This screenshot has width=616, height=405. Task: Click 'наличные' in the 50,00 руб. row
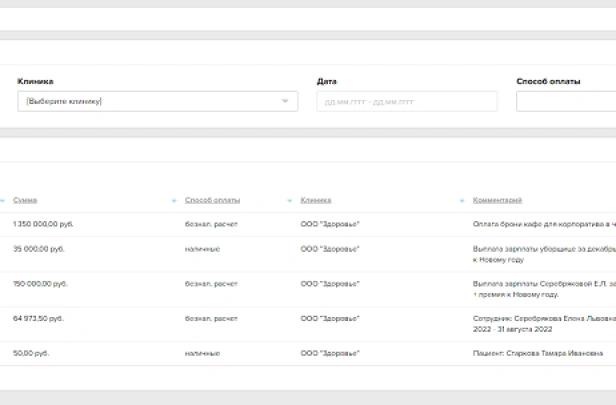pos(202,353)
